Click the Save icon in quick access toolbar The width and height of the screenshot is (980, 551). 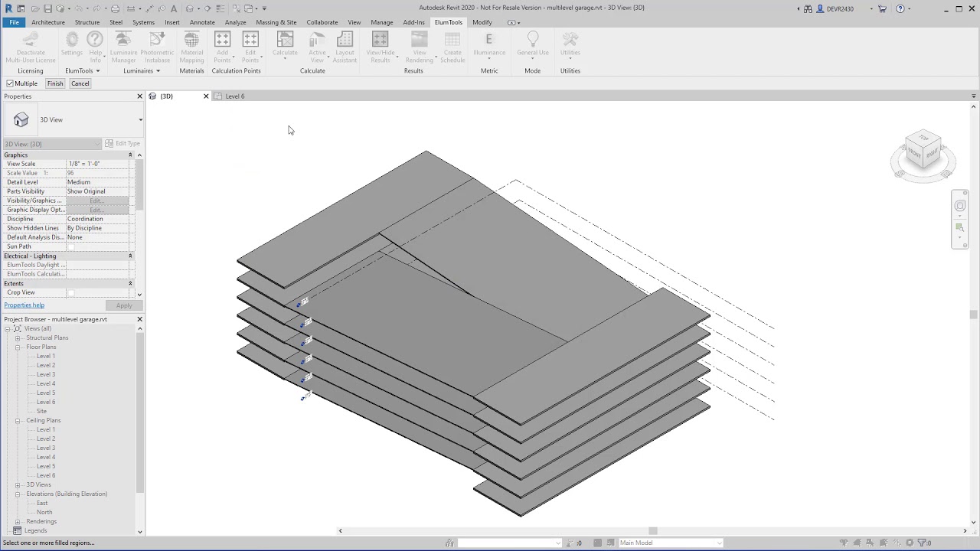[47, 8]
